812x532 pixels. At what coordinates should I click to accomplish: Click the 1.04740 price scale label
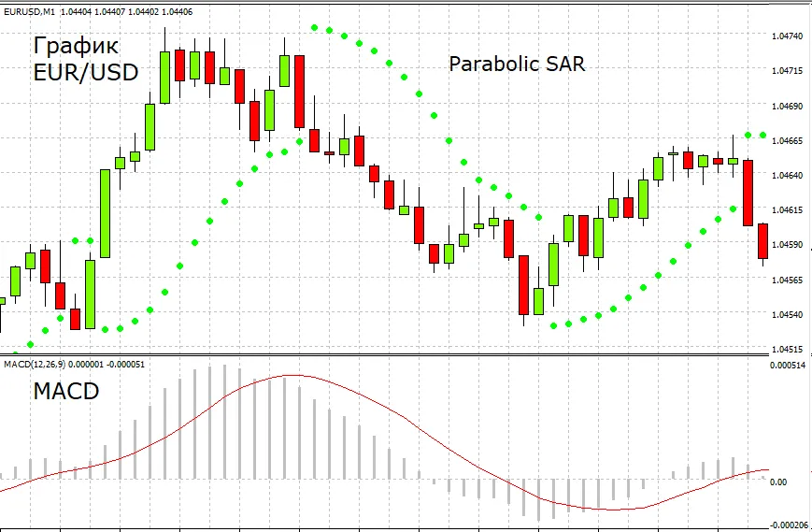pyautogui.click(x=787, y=36)
